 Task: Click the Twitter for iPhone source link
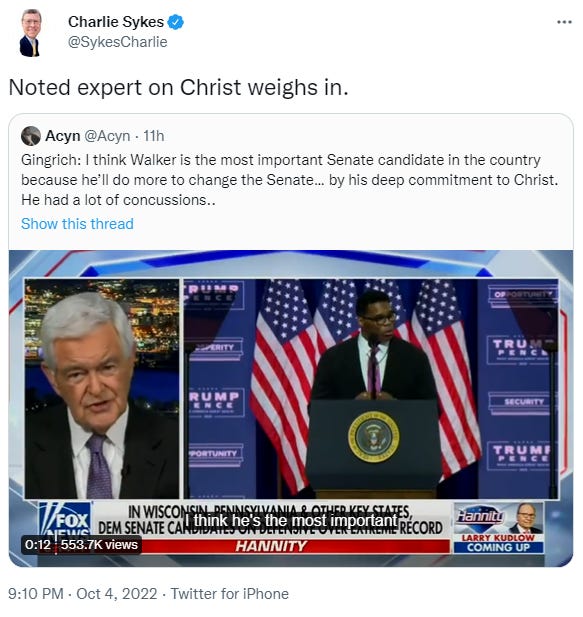click(x=230, y=594)
